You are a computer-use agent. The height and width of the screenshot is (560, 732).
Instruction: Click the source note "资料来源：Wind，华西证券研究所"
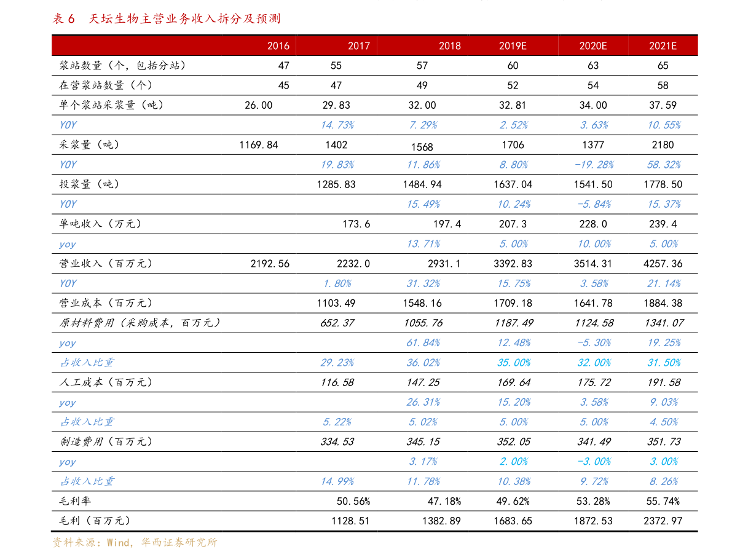click(135, 542)
